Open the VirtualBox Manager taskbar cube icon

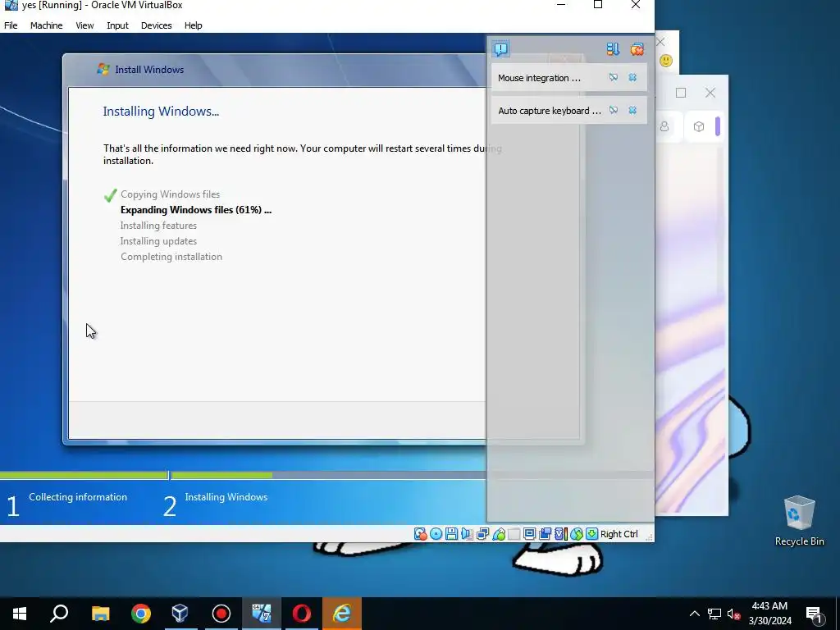click(180, 614)
